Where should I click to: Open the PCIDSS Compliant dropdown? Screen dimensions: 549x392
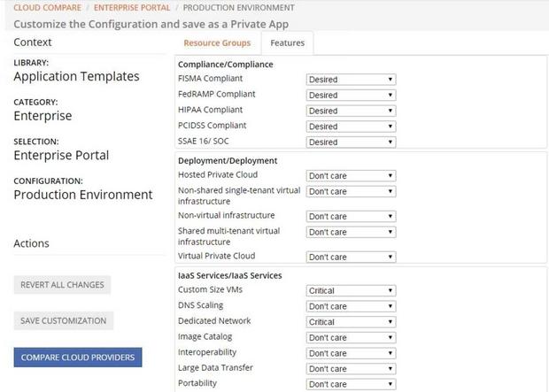(351, 127)
